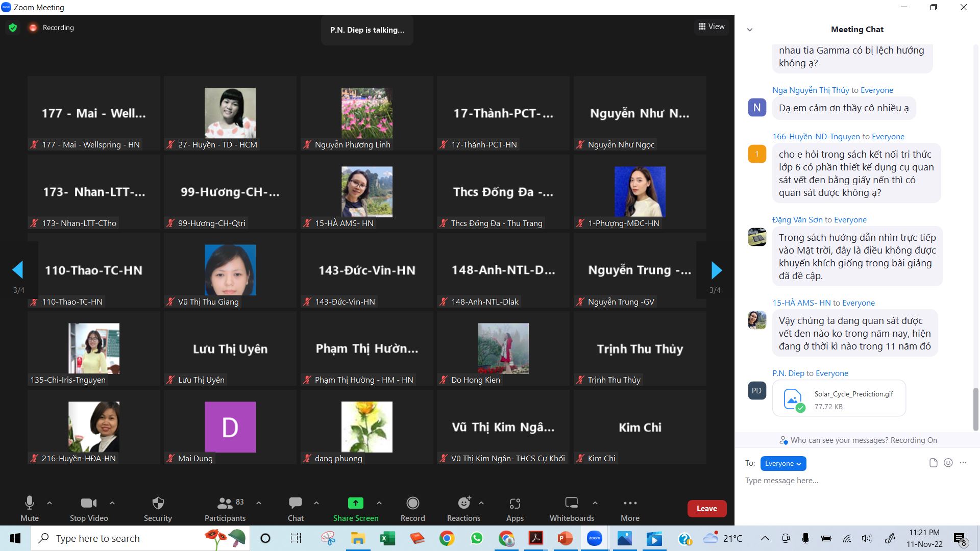Open Chrome from the taskbar
The height and width of the screenshot is (551, 980).
point(447,538)
